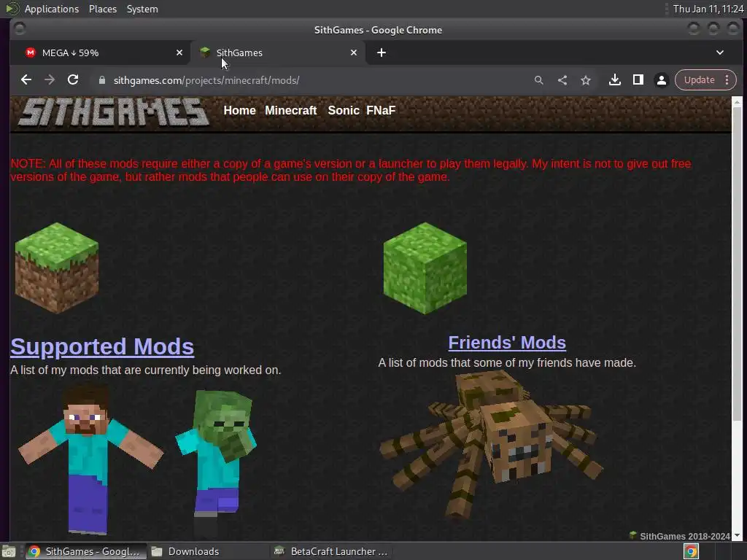Open the FNaF nav menu
This screenshot has width=747, height=560.
pyautogui.click(x=381, y=111)
